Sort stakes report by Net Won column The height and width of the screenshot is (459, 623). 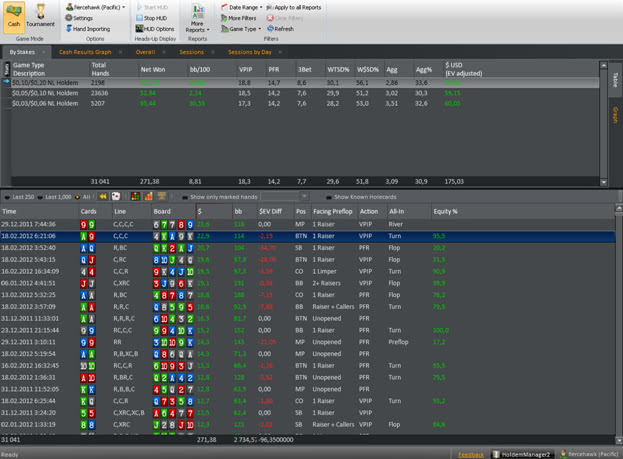point(153,69)
